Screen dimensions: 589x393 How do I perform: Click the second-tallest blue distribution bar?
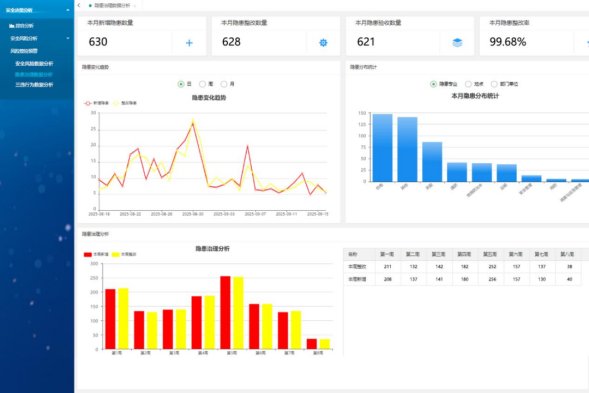click(x=407, y=150)
